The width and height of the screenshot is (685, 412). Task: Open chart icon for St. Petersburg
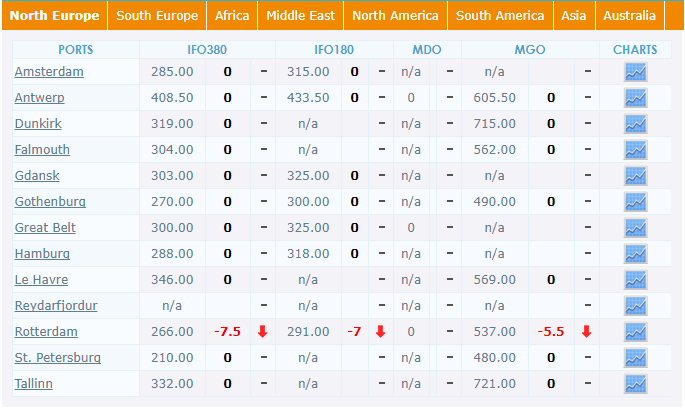point(635,358)
